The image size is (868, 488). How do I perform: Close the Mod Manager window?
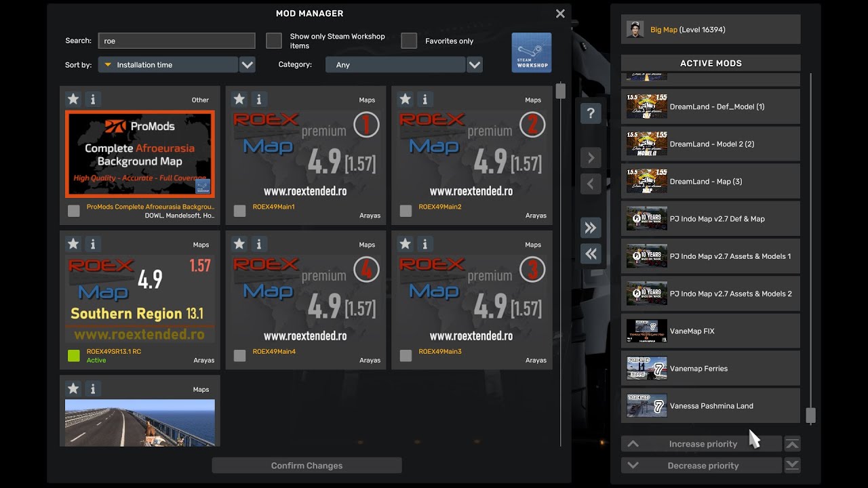point(560,14)
